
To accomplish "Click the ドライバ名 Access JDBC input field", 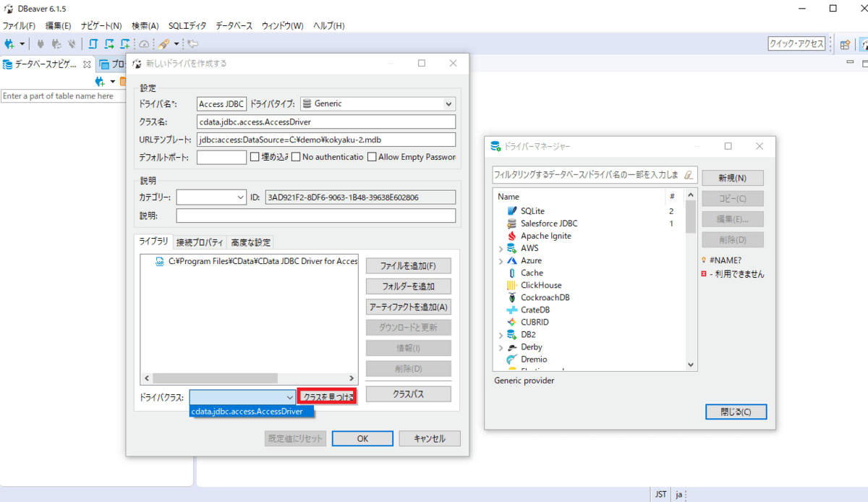I will point(221,103).
